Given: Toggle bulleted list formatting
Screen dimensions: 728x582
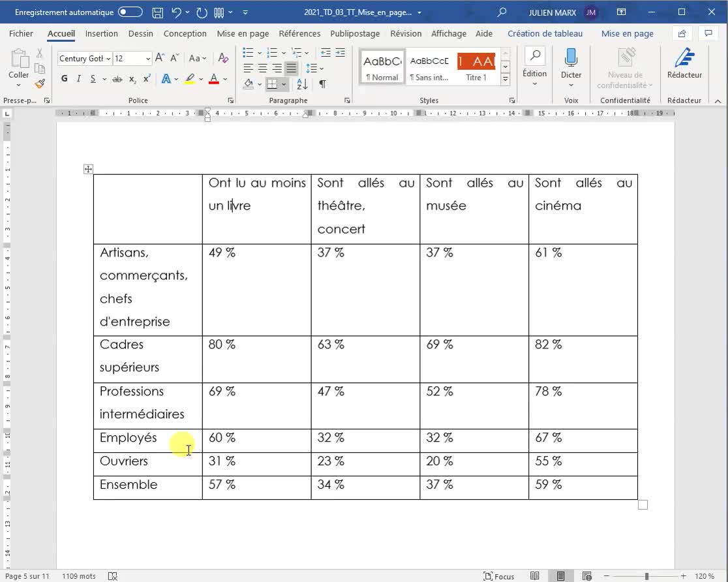Looking at the screenshot, I should (249, 53).
